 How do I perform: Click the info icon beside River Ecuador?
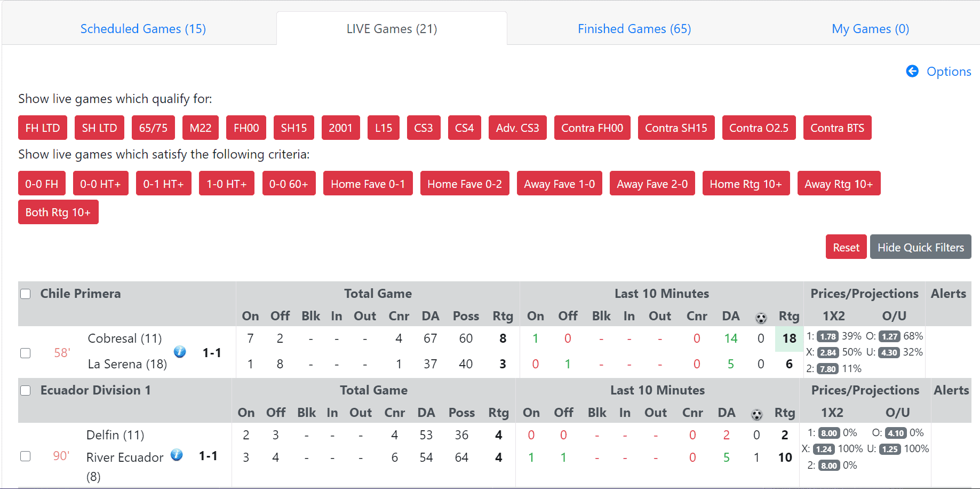[x=177, y=455]
